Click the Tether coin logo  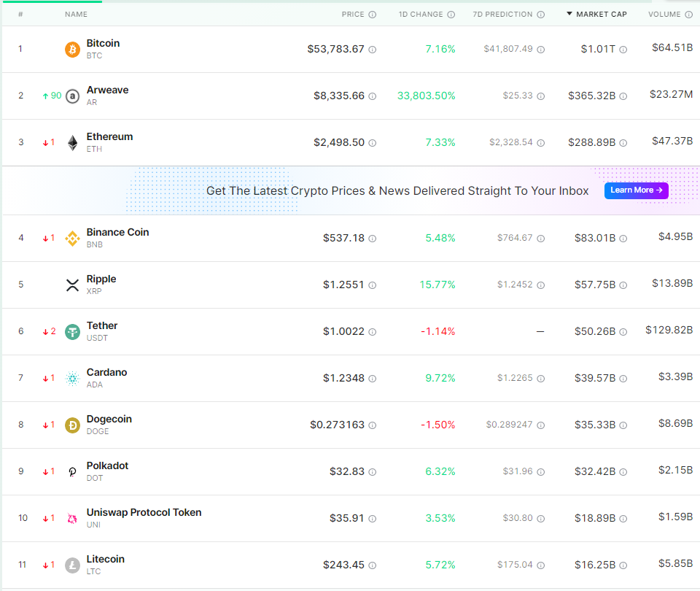tap(72, 332)
